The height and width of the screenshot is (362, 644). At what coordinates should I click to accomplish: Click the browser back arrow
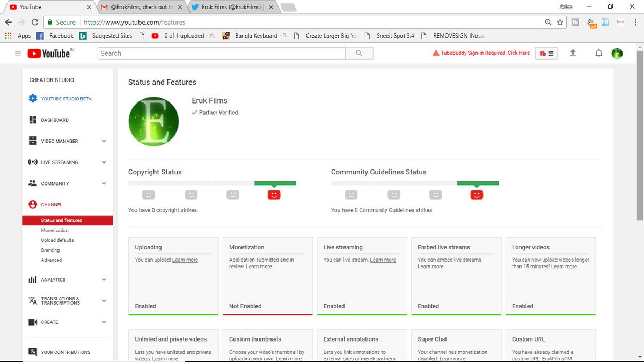point(8,22)
